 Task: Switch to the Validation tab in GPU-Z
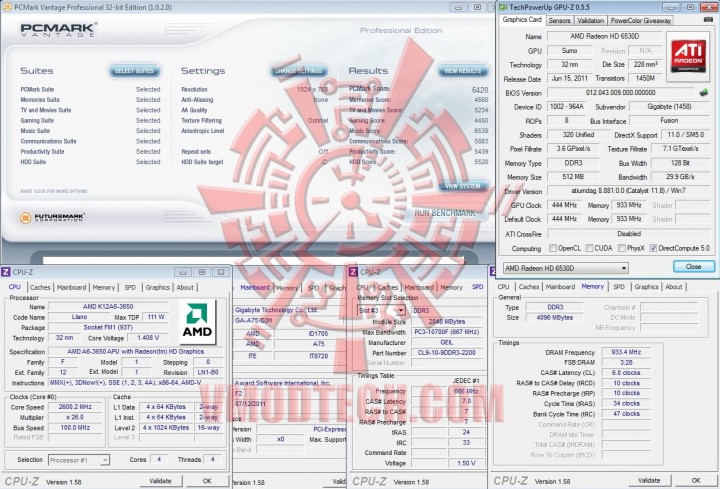click(x=591, y=21)
